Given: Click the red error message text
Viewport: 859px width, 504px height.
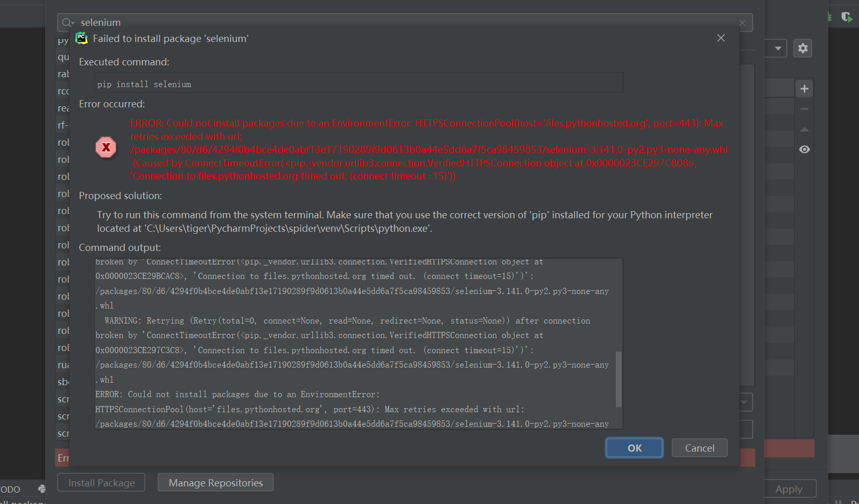Looking at the screenshot, I should (x=428, y=149).
